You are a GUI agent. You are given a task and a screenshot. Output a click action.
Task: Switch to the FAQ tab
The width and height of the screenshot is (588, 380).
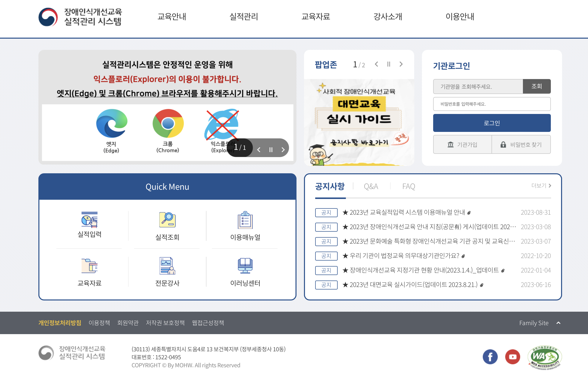coord(408,186)
